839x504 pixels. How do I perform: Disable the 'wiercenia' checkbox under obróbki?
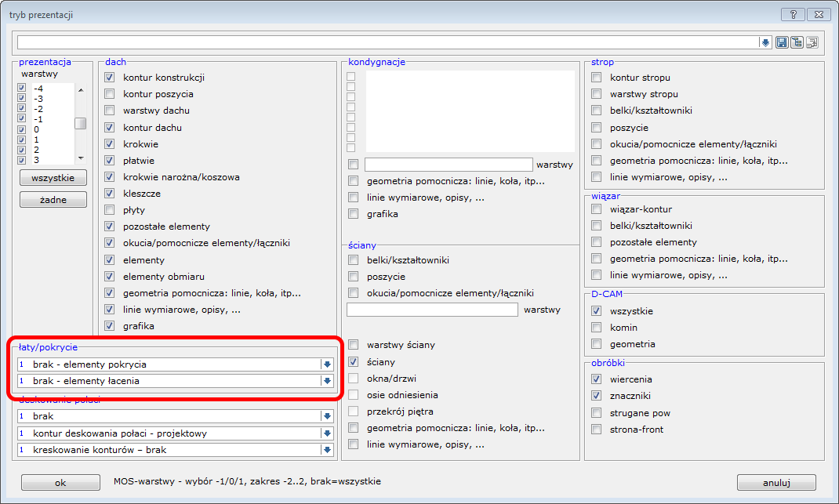pyautogui.click(x=597, y=379)
